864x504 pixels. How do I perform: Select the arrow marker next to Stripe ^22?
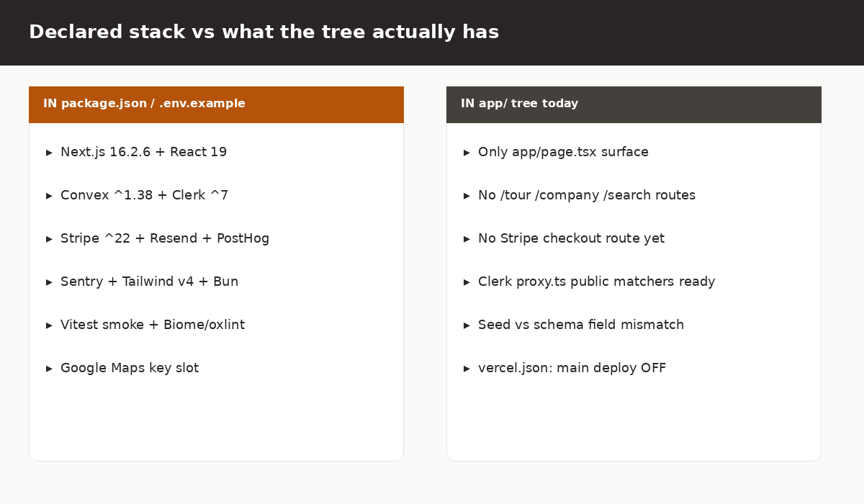[49, 239]
